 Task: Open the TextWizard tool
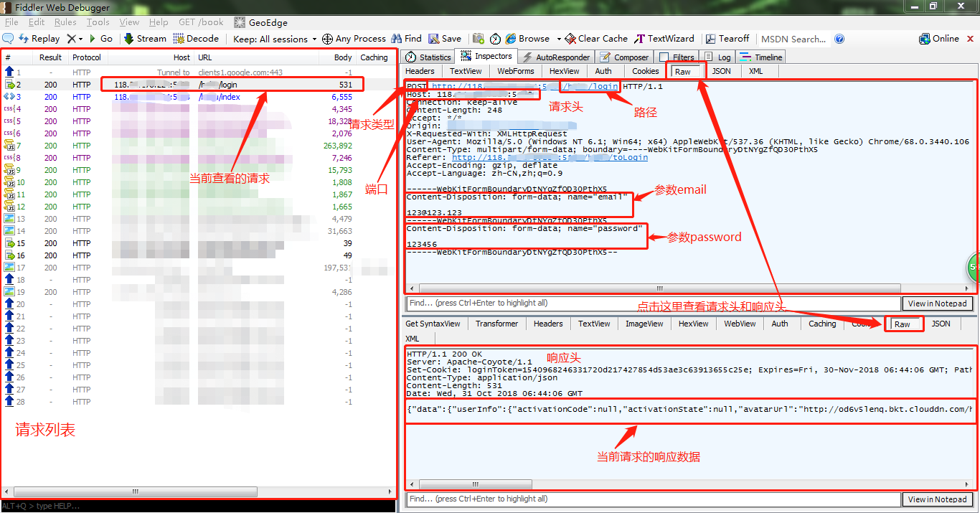(x=664, y=39)
